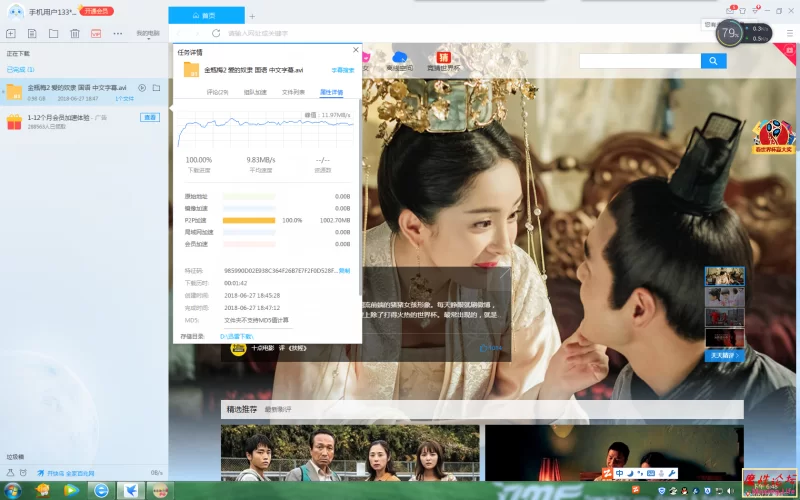Open containing folder icon on the avi task row
Viewport: 800px width, 500px height.
[157, 88]
